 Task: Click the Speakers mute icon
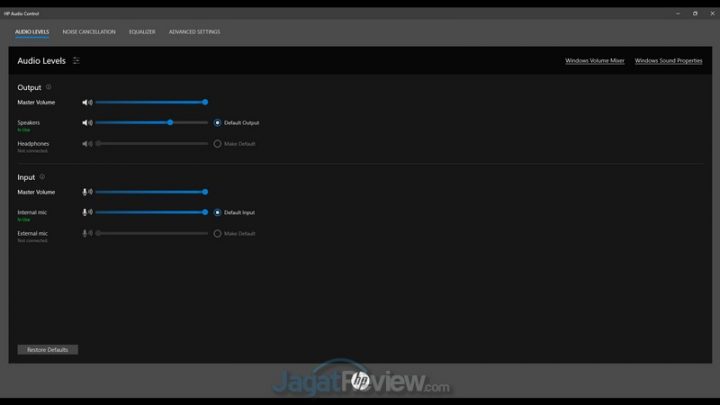click(87, 123)
